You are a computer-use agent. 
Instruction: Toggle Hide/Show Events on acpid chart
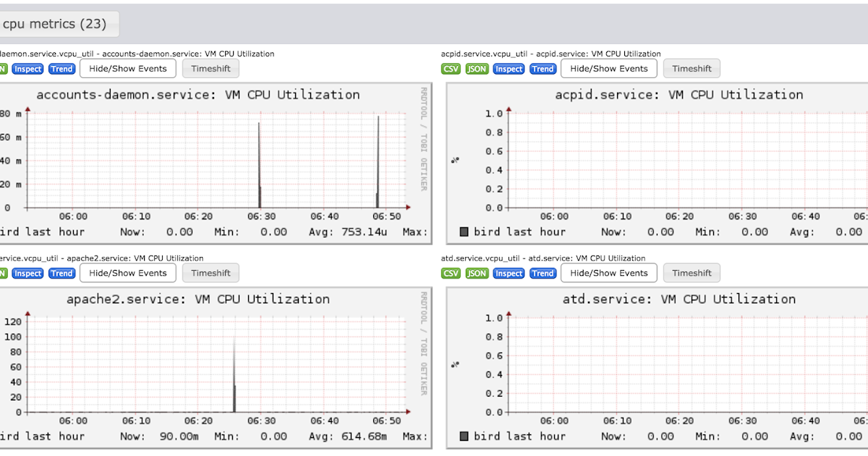608,68
